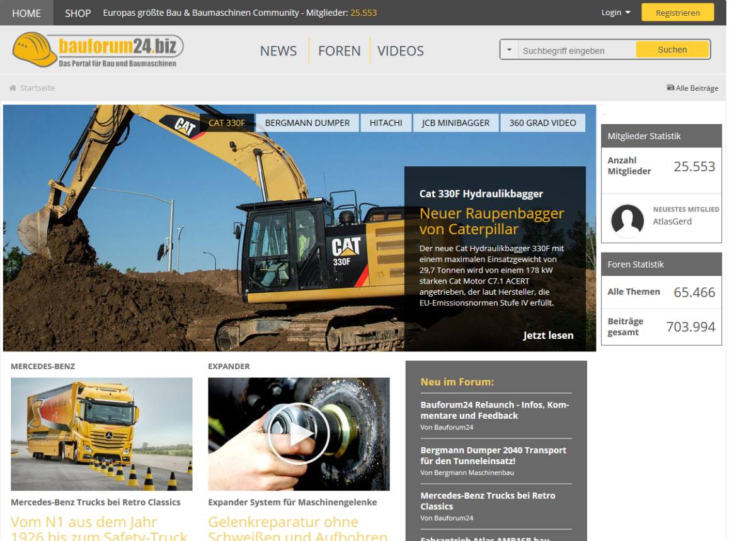Open the HOME tab in top bar
Screen dimensions: 756x541
[26, 13]
